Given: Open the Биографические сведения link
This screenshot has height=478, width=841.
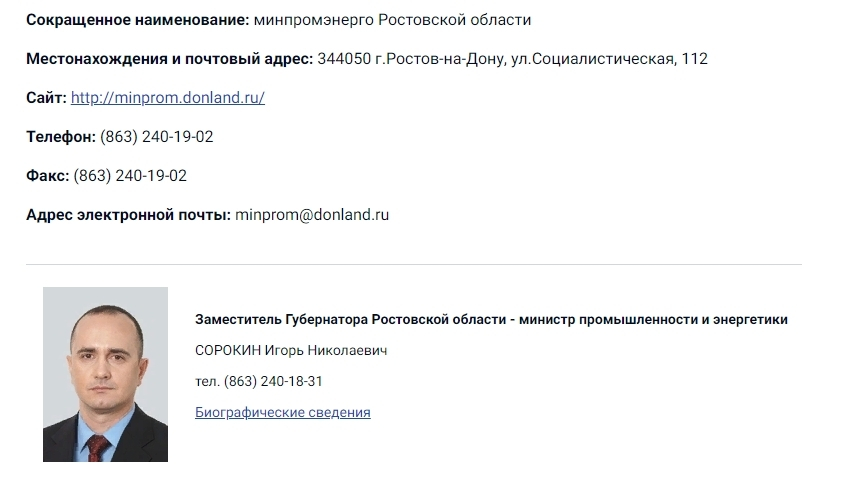Looking at the screenshot, I should point(283,412).
